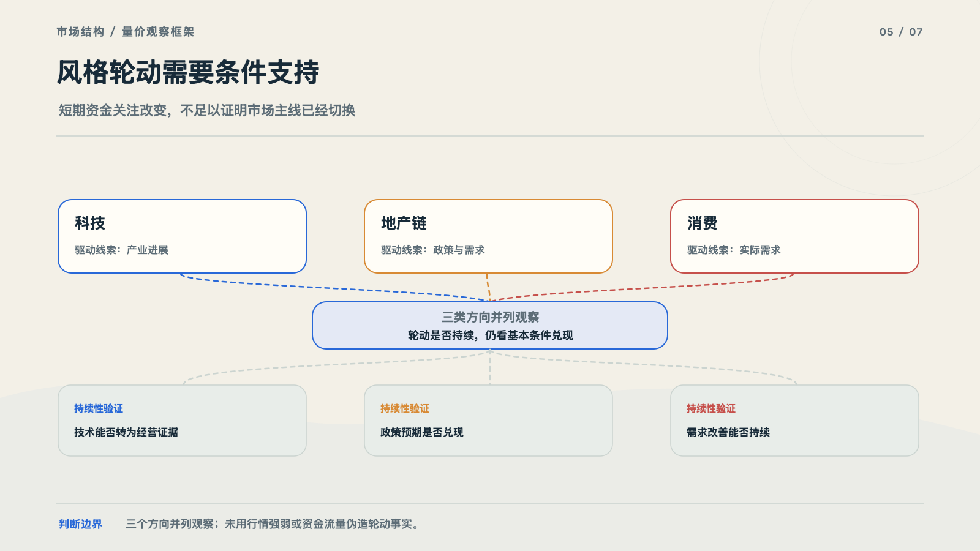Click the 判断边界 footer label
Viewport: 980px width, 551px height.
tap(80, 524)
